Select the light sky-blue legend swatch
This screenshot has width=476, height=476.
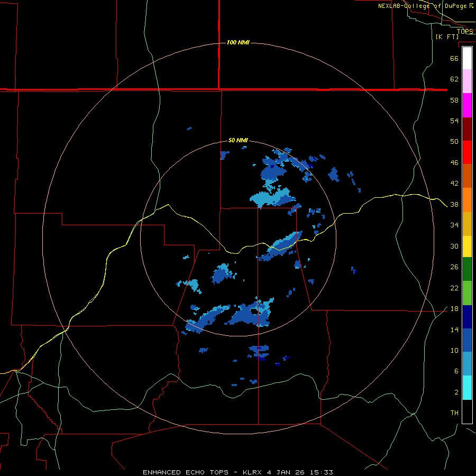pyautogui.click(x=467, y=364)
